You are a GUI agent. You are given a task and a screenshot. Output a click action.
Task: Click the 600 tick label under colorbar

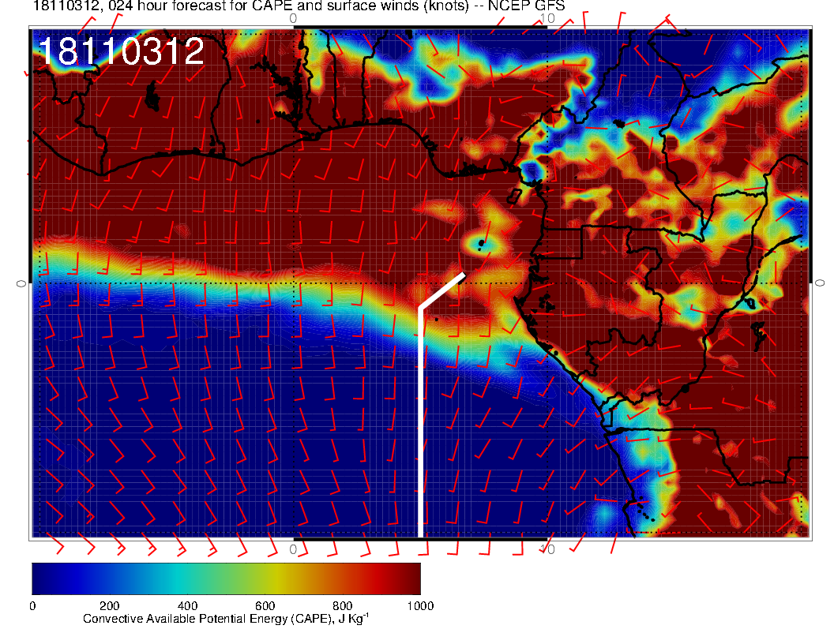click(265, 606)
